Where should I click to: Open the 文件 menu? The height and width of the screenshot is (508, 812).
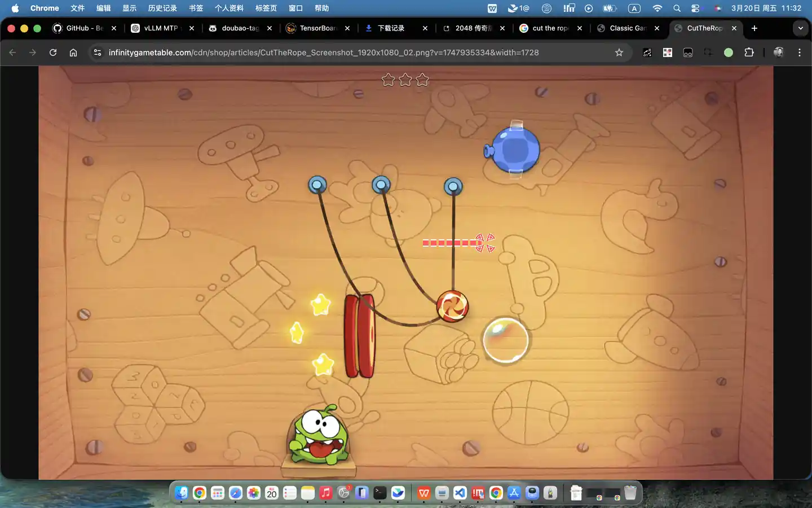pos(77,8)
